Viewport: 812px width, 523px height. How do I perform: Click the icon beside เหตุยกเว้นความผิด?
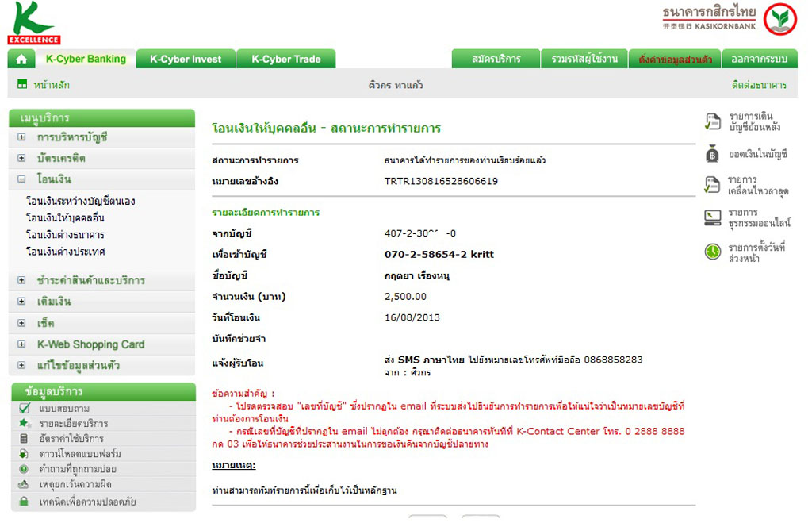pyautogui.click(x=24, y=485)
